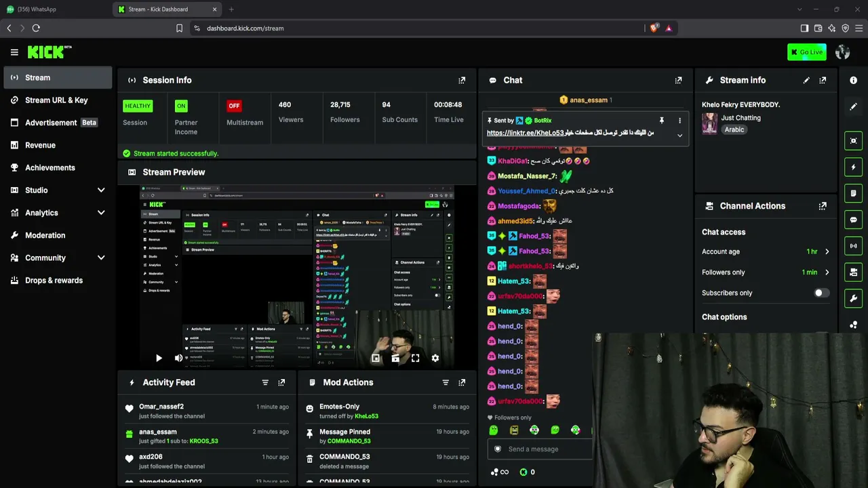This screenshot has height=488, width=868.
Task: Toggle Session Info broadcast icon in right sidebar
Action: (x=854, y=245)
